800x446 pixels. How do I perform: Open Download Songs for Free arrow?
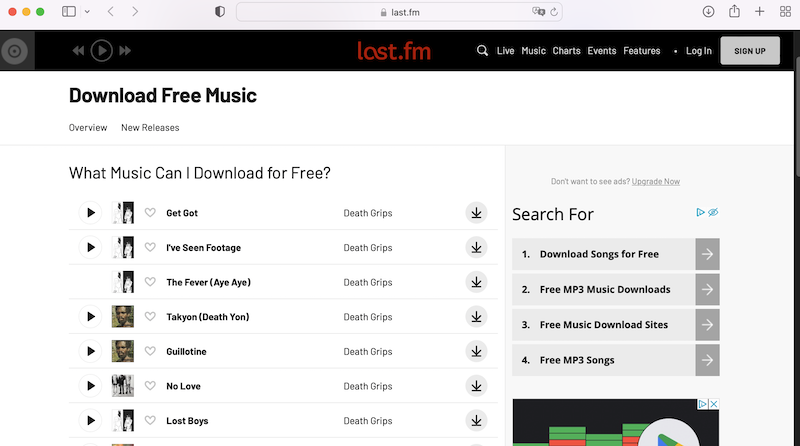pyautogui.click(x=707, y=254)
